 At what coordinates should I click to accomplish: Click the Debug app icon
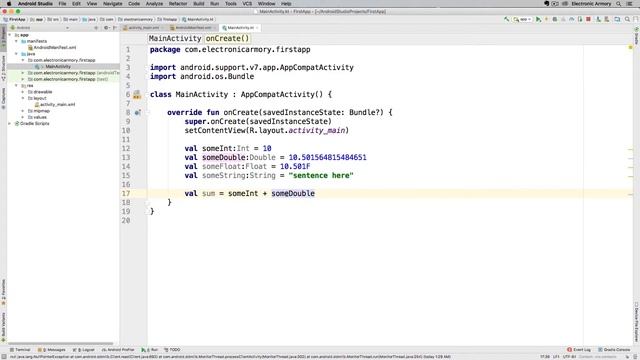tap(555, 19)
